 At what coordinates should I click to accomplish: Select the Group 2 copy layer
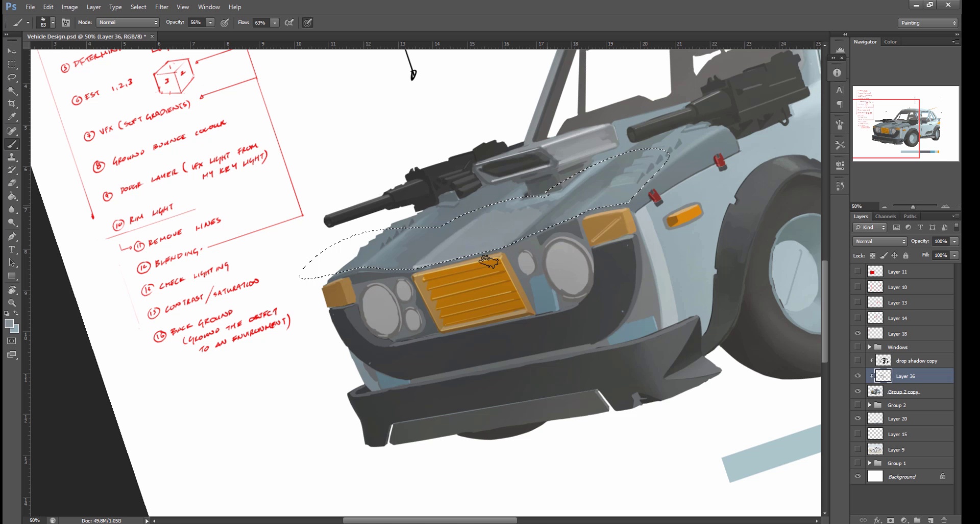click(x=903, y=392)
